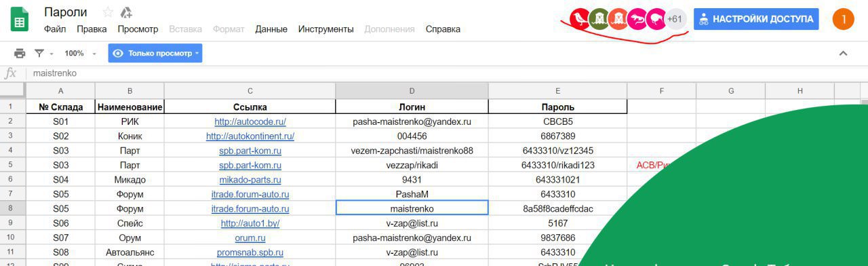Image resolution: width=868 pixels, height=266 pixels.
Task: Open the Справка menu
Action: [443, 29]
